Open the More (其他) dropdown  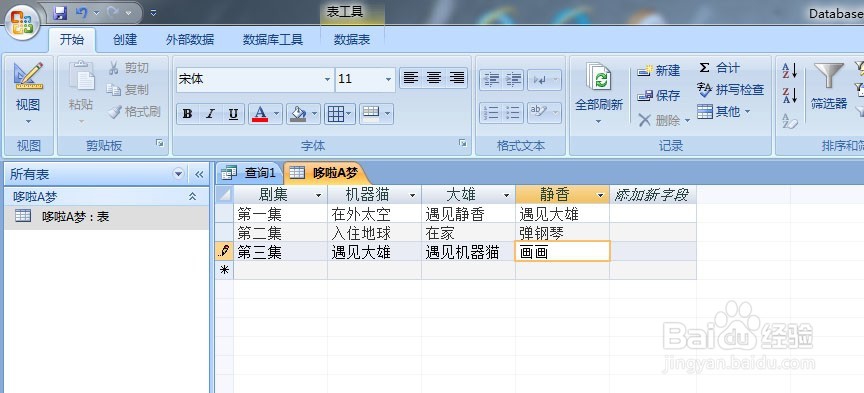723,112
